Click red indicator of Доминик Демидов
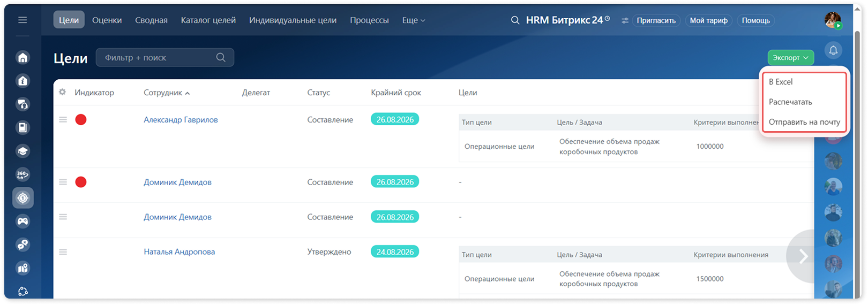This screenshot has height=305, width=868. pyautogui.click(x=81, y=182)
